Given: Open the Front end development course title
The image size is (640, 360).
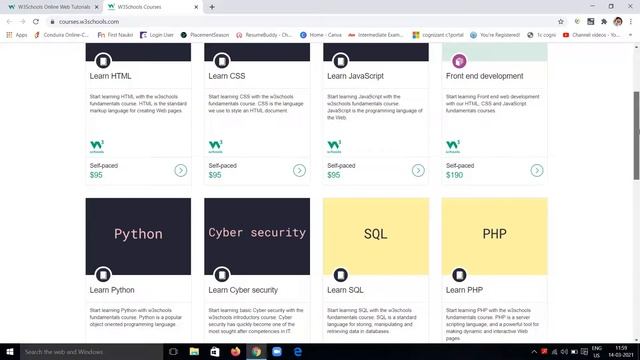Looking at the screenshot, I should [x=484, y=76].
